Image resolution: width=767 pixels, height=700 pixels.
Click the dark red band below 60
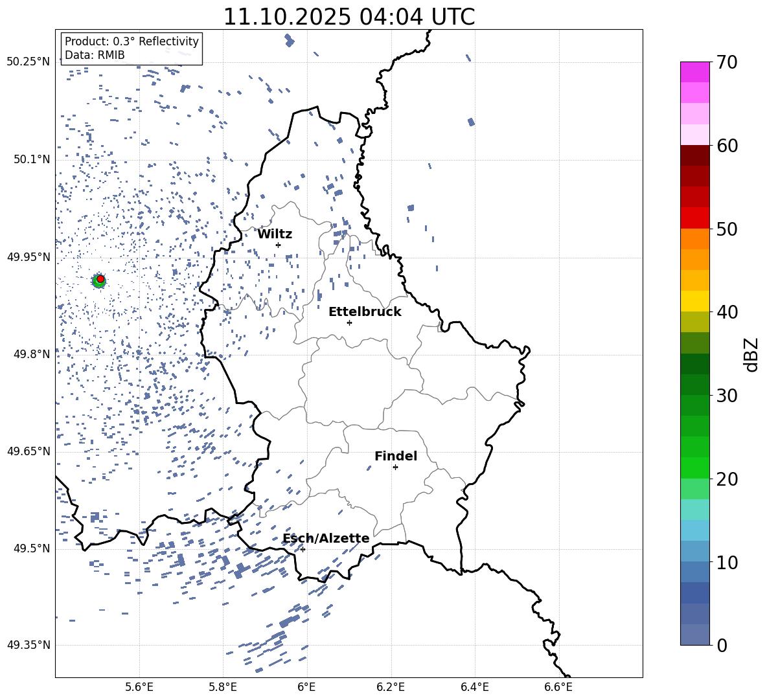695,155
